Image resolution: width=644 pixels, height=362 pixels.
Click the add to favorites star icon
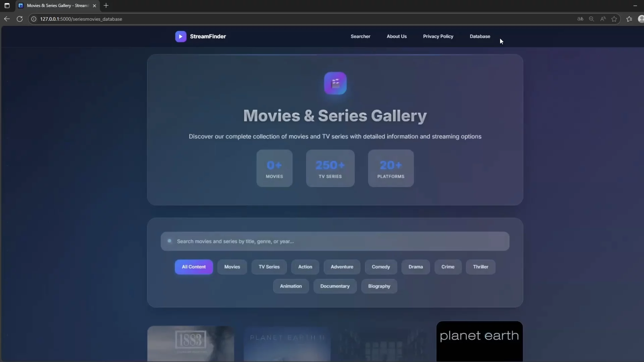(x=614, y=19)
